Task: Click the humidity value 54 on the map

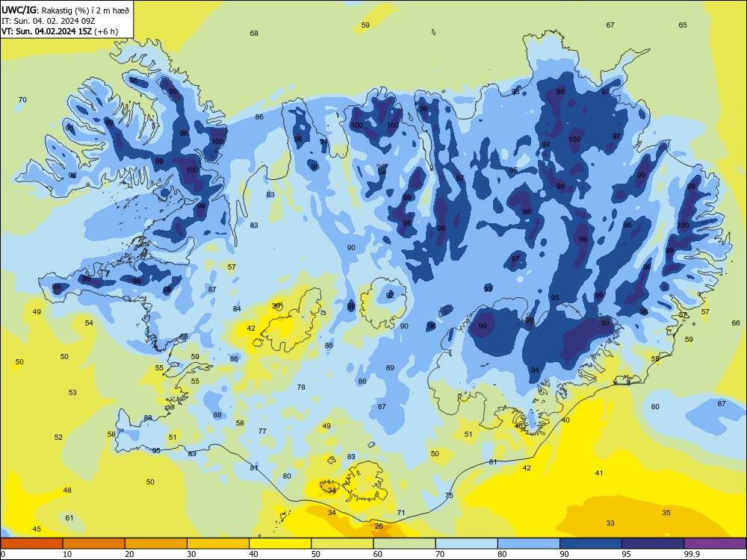Action: 89,323
